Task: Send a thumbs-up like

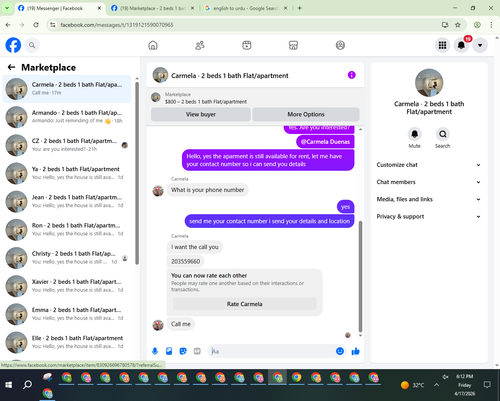Action: [355, 351]
